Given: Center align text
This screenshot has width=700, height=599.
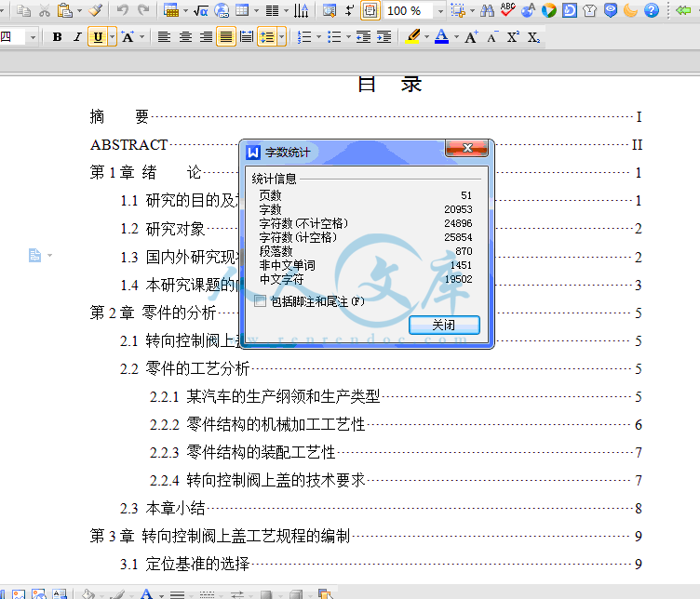Looking at the screenshot, I should tap(185, 37).
